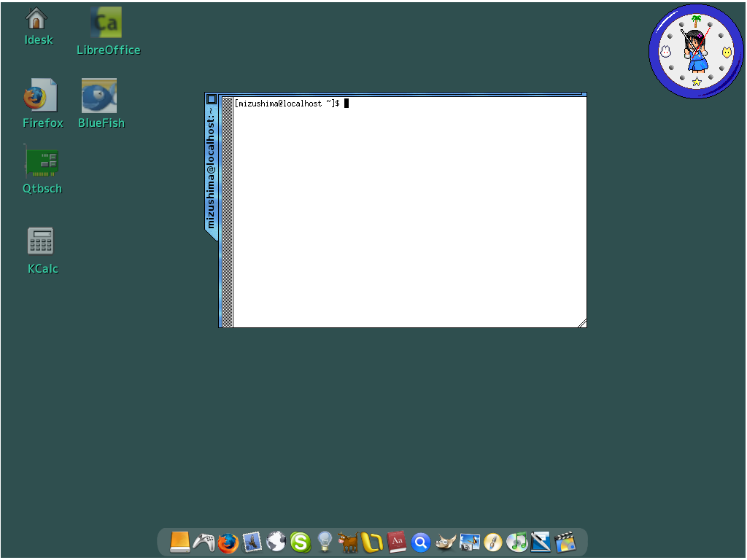Launch Firefox from the bottom dock

(x=228, y=542)
